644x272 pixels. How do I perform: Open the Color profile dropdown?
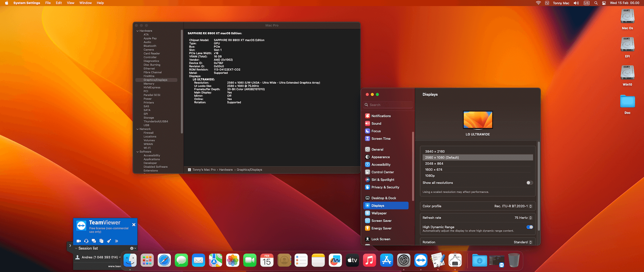(x=513, y=206)
